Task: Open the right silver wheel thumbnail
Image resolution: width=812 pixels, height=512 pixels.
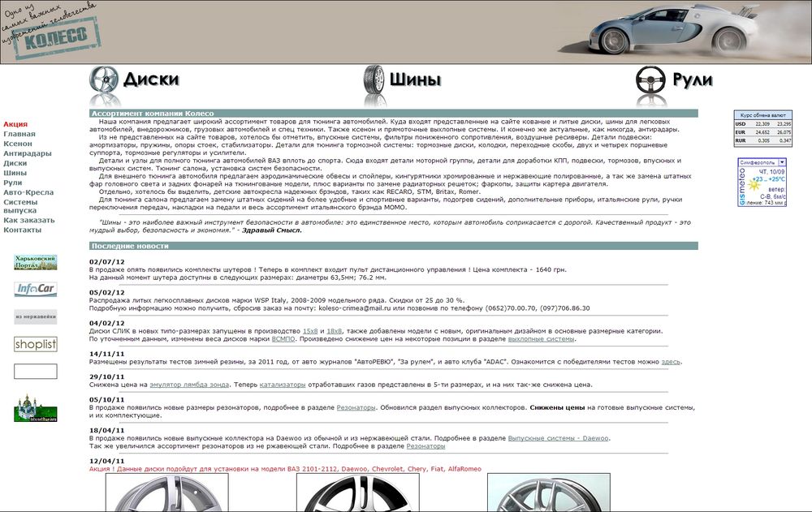Action: [x=549, y=493]
